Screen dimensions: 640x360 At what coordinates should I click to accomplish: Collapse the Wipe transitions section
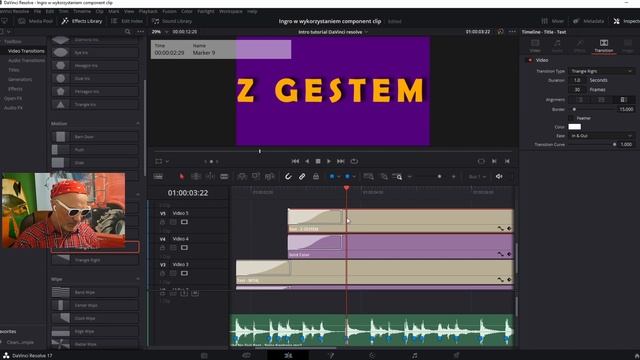pos(138,279)
